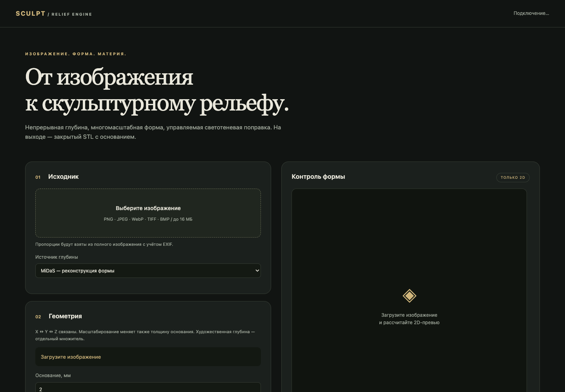Click the 'Выберите изображение' upload zone
Screen dimensions: 565x392
[x=148, y=213]
